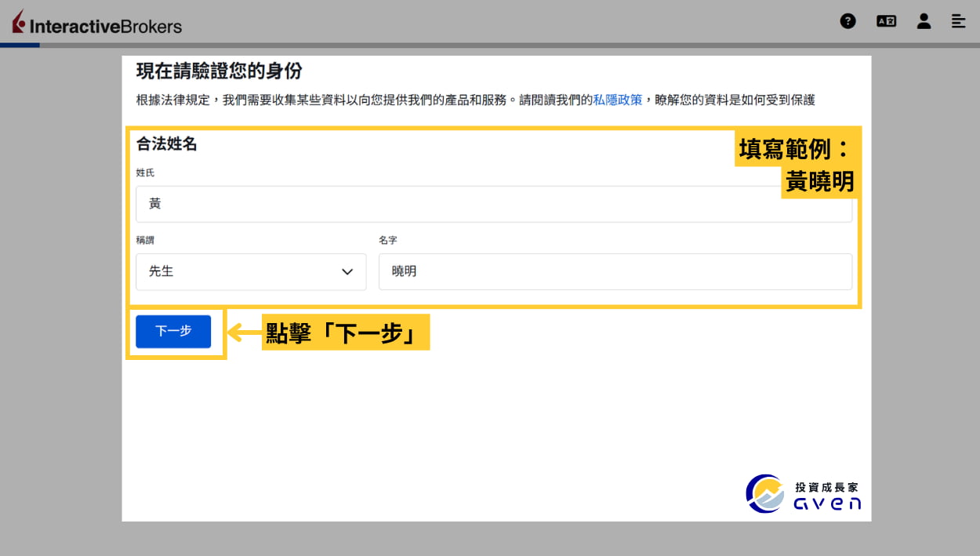Screen dimensions: 980x556
Task: Click the 現在請驗證您的身份 heading
Action: point(219,71)
